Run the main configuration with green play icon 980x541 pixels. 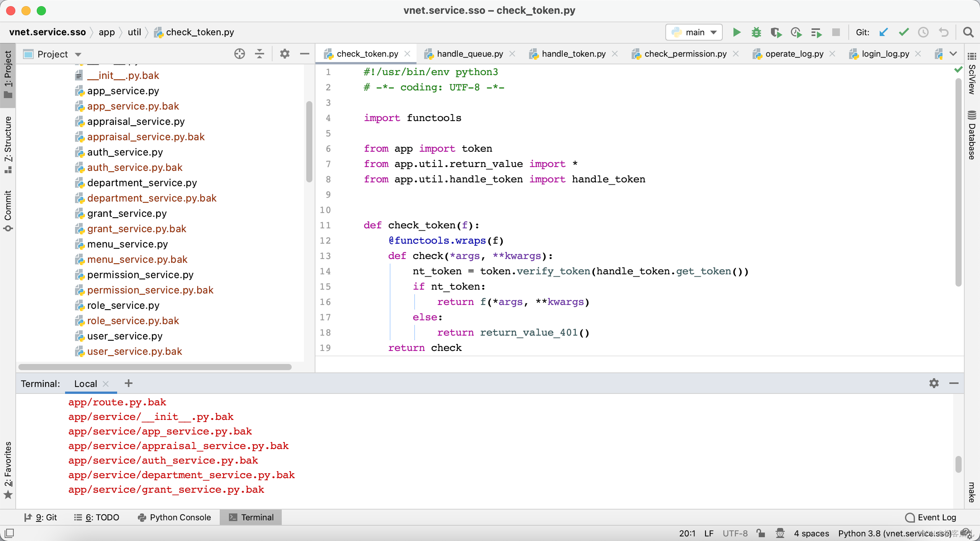737,32
